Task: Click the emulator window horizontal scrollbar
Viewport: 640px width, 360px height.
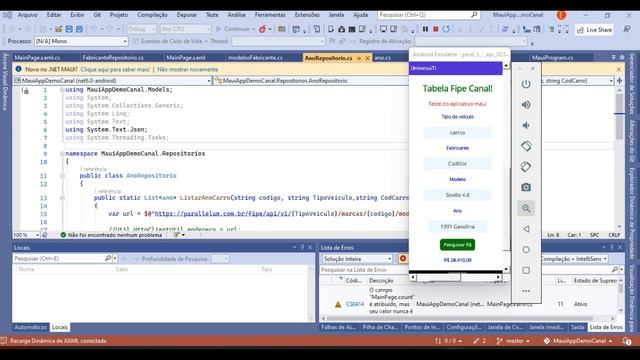Action: coord(456,278)
